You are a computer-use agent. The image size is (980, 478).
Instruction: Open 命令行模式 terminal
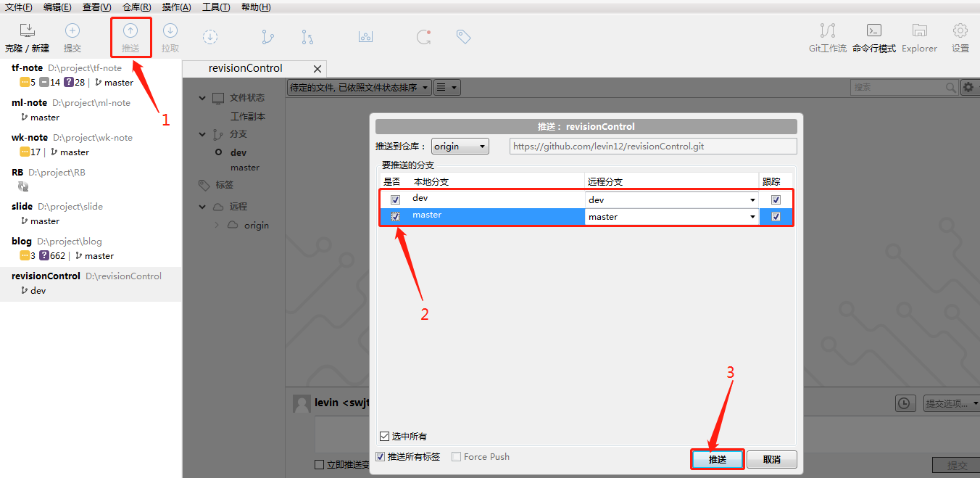(874, 38)
